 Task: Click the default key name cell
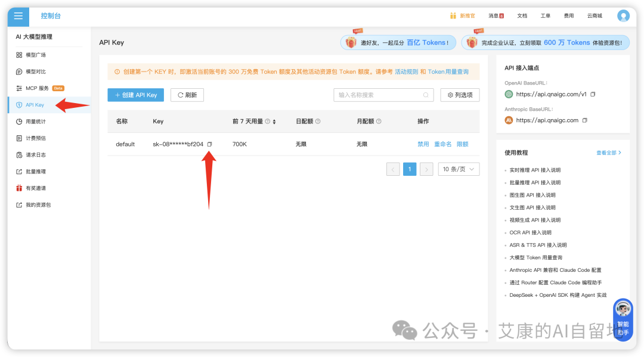125,144
